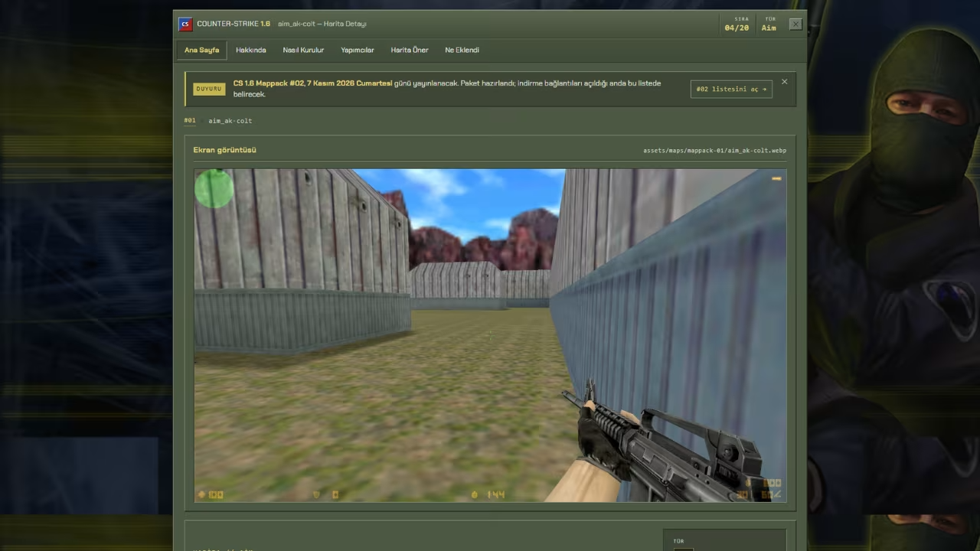Click the #01 breadcrumb link
This screenshot has height=551, width=980.
[190, 120]
